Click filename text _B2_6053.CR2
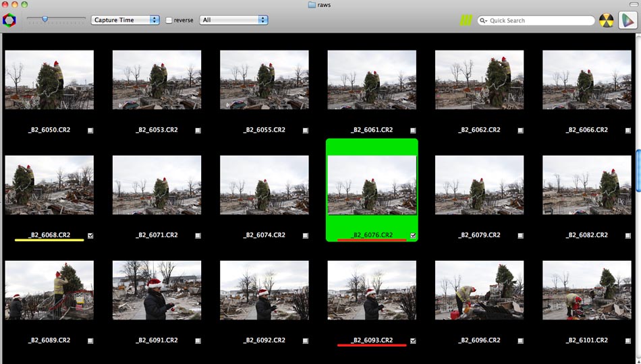Image resolution: width=641 pixels, height=364 pixels. pos(157,130)
